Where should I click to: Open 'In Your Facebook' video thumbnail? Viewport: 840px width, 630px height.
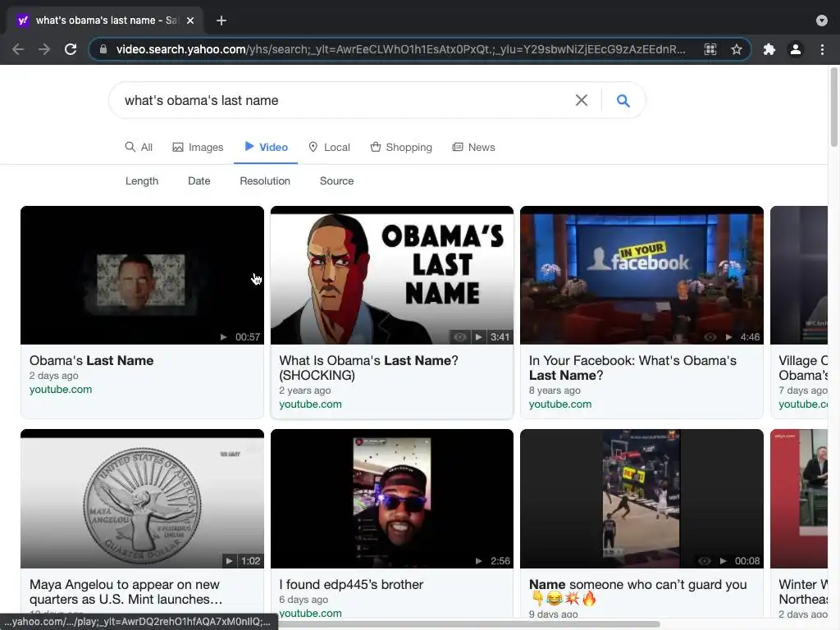click(641, 275)
